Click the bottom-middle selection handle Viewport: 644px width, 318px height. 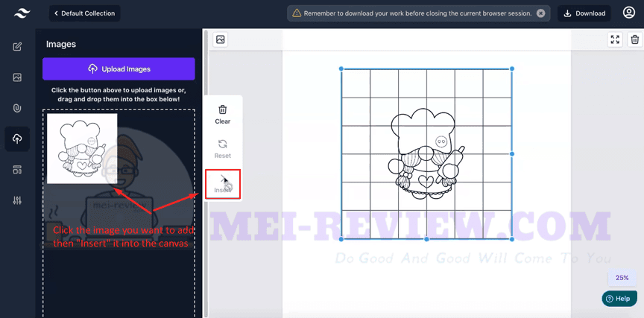coord(426,239)
